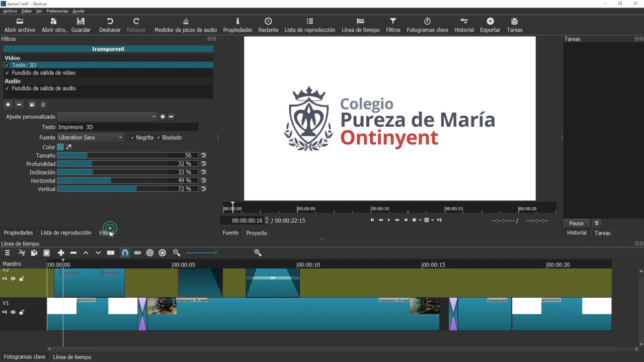This screenshot has width=644, height=362.
Task: Hide track V1 with eye icon
Action: coord(13,312)
